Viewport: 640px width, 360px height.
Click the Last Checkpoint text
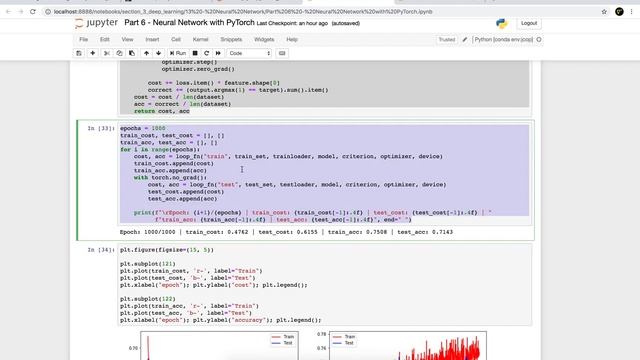coord(292,23)
